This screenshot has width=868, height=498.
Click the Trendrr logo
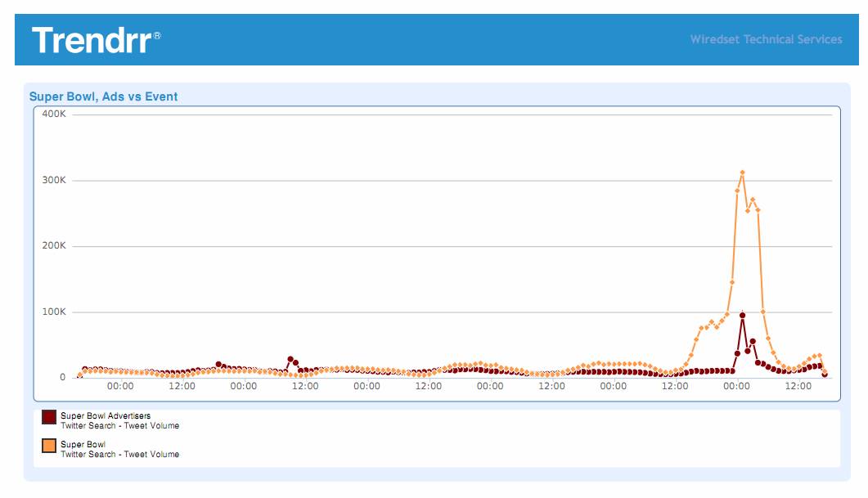(97, 40)
